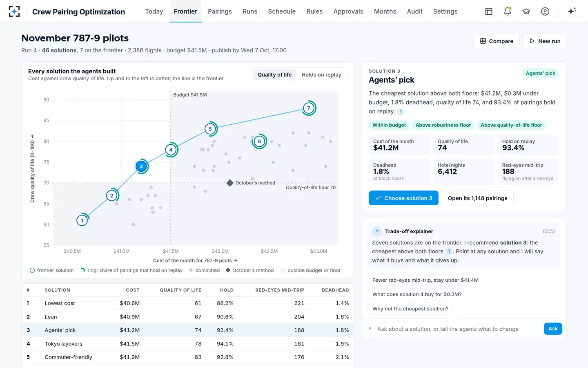The width and height of the screenshot is (588, 368).
Task: Switch chart to Quality of life view
Action: (x=274, y=75)
